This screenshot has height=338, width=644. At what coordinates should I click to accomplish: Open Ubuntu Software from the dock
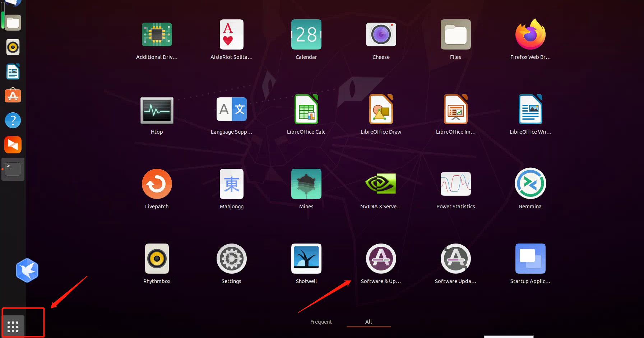click(x=13, y=96)
